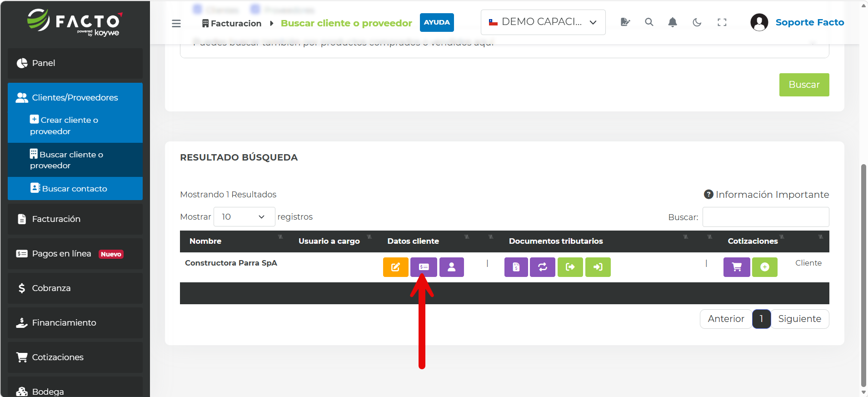Select Buscar contacto in sidebar

click(x=75, y=188)
